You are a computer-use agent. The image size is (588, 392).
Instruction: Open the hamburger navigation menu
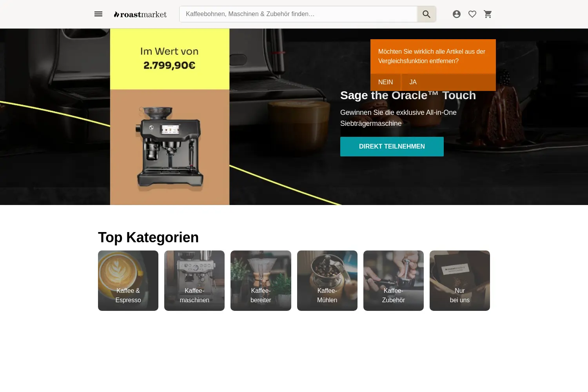(98, 14)
